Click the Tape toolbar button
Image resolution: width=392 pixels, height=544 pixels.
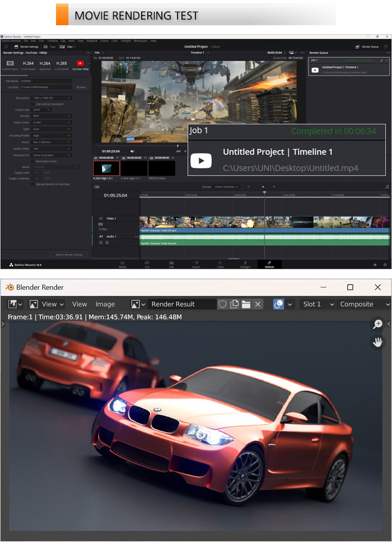(50, 47)
